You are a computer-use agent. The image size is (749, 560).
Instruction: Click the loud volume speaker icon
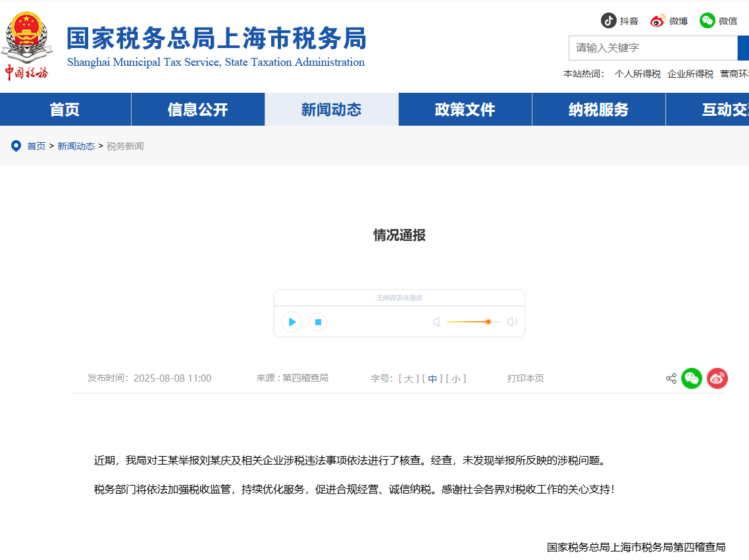(x=512, y=322)
